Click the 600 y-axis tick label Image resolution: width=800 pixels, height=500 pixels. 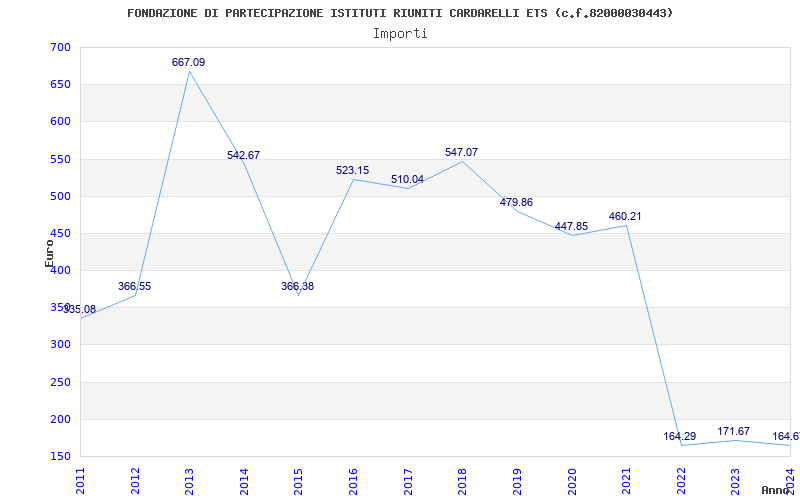[x=60, y=122]
